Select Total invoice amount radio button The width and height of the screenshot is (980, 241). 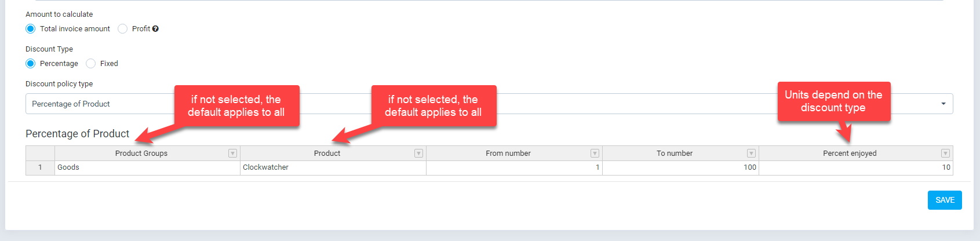click(x=31, y=29)
